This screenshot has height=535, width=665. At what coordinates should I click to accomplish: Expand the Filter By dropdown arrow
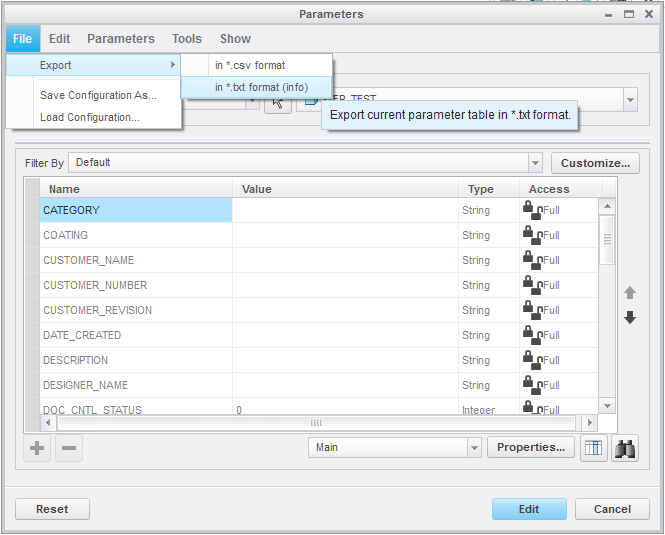[x=535, y=163]
